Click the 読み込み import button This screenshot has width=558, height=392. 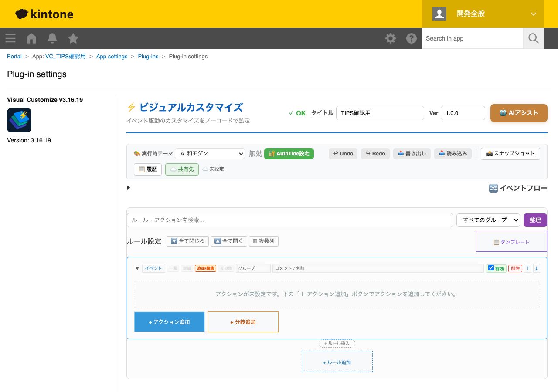pyautogui.click(x=453, y=154)
